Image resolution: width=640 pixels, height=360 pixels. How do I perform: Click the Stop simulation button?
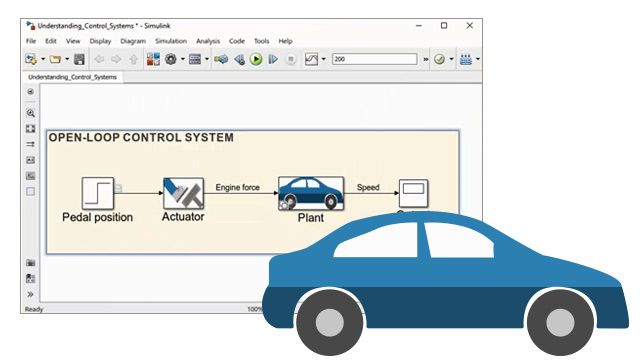[x=291, y=60]
